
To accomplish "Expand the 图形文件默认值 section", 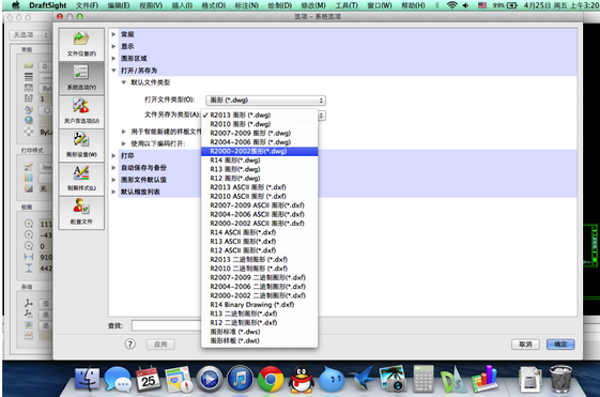I will pos(114,180).
